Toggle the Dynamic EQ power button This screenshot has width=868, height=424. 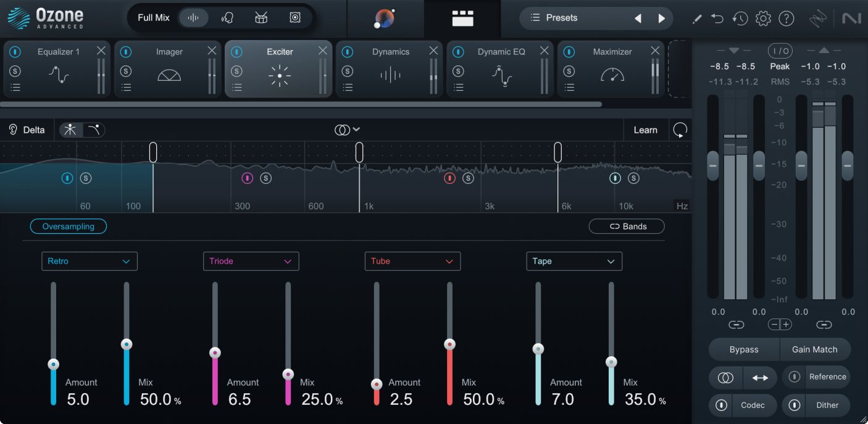(458, 52)
